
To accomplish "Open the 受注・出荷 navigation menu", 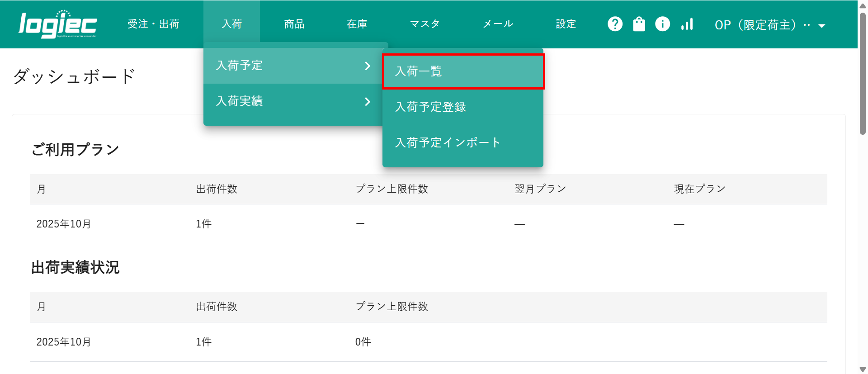I will tap(153, 24).
